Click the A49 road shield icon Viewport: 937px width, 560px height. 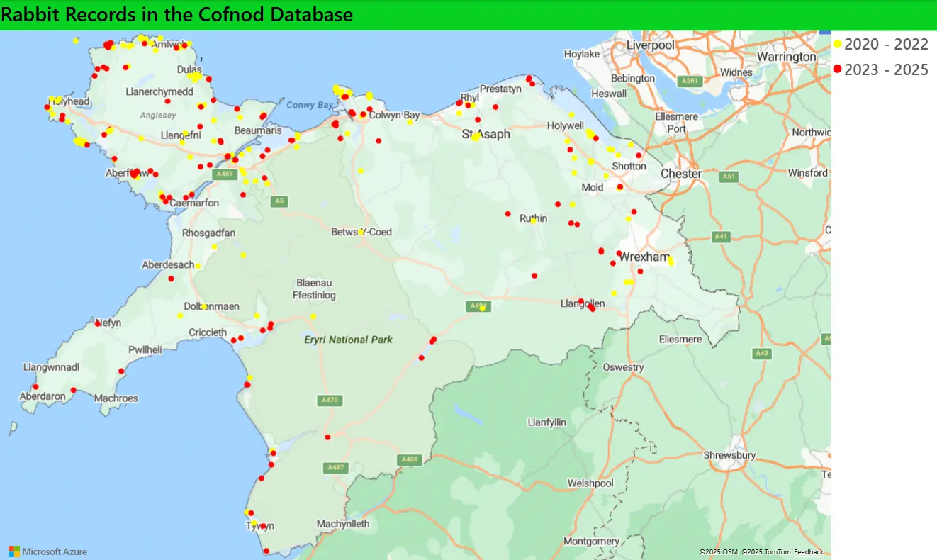[762, 353]
